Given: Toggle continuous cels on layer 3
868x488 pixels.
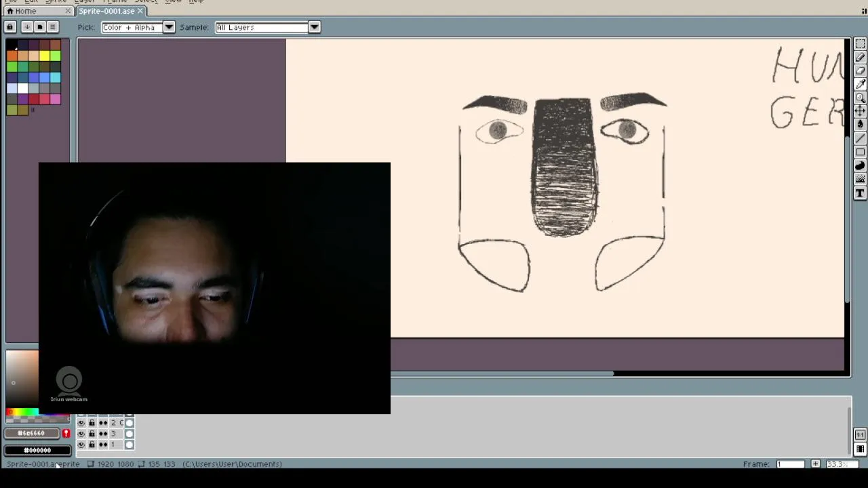Looking at the screenshot, I should click(x=103, y=434).
